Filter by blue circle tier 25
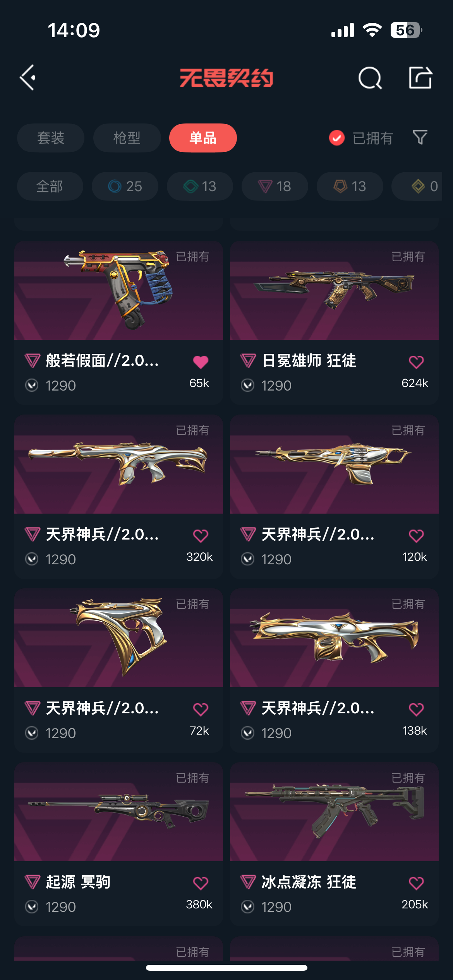Viewport: 453px width, 980px height. click(125, 186)
